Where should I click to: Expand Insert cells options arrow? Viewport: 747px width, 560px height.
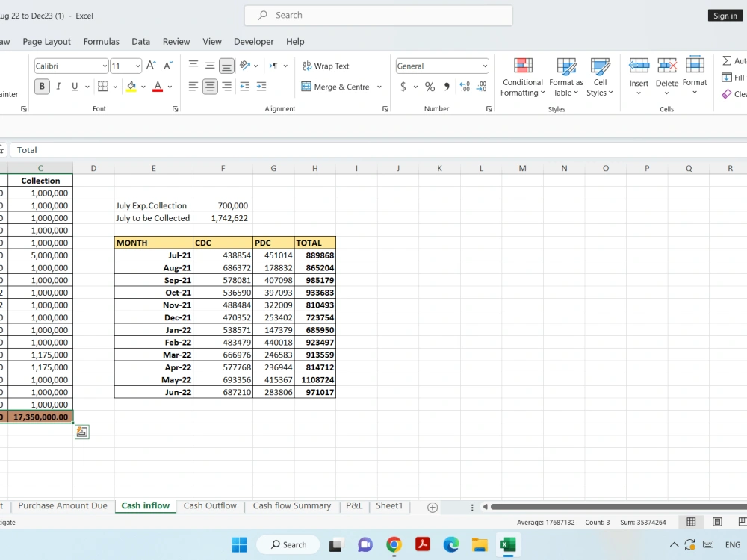pos(639,93)
